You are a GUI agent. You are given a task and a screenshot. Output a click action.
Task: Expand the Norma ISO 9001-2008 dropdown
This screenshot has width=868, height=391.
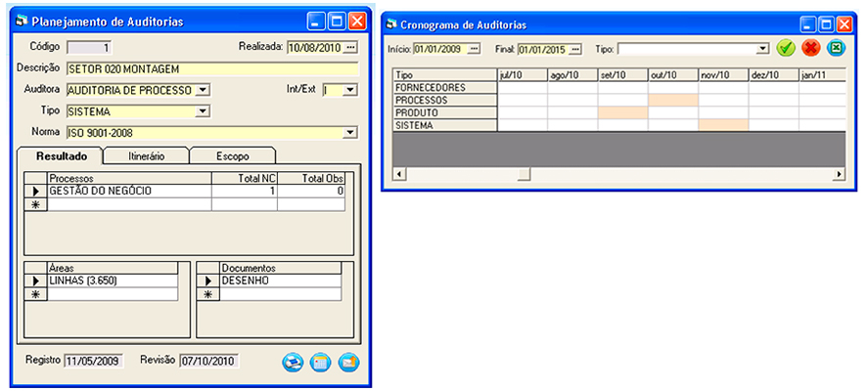[350, 133]
